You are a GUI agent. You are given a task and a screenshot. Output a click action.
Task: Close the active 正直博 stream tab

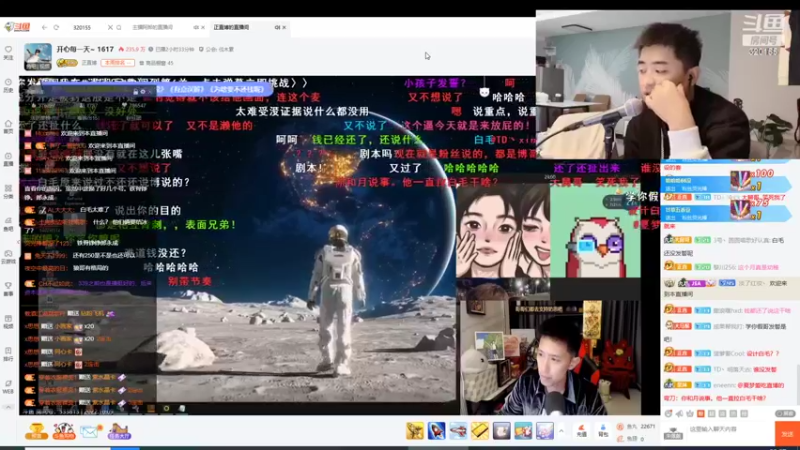(284, 28)
